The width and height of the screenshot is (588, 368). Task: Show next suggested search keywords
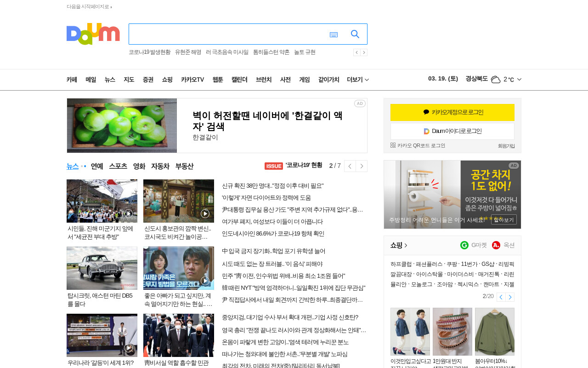pos(364,52)
